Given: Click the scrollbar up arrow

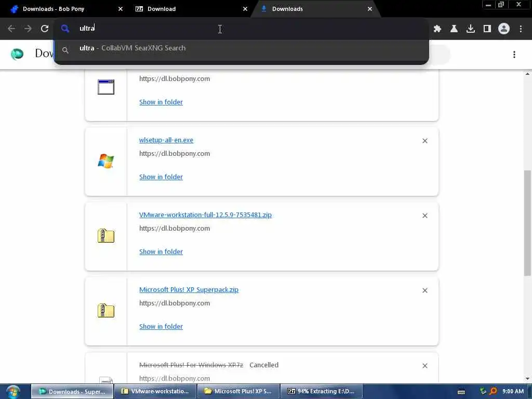Looking at the screenshot, I should (x=527, y=74).
